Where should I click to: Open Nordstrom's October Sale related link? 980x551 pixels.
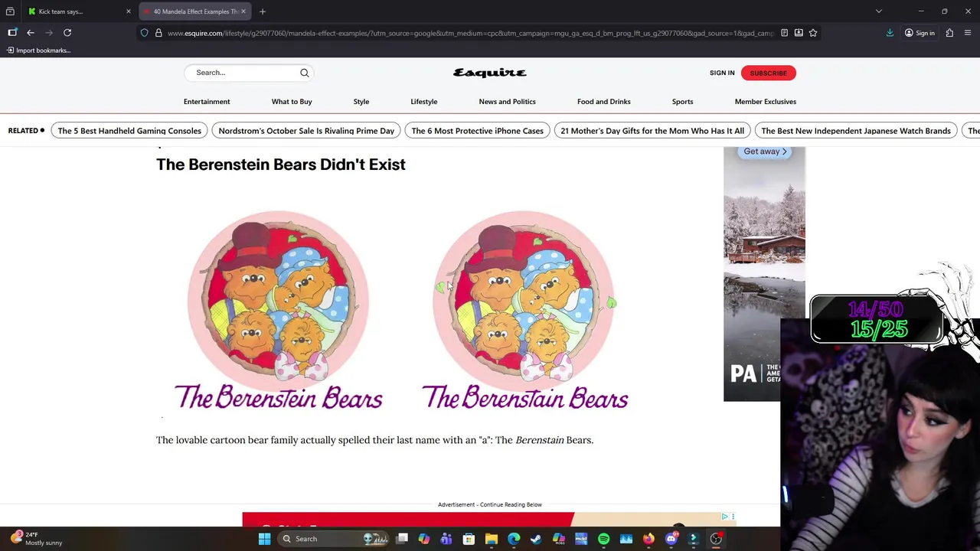[306, 131]
